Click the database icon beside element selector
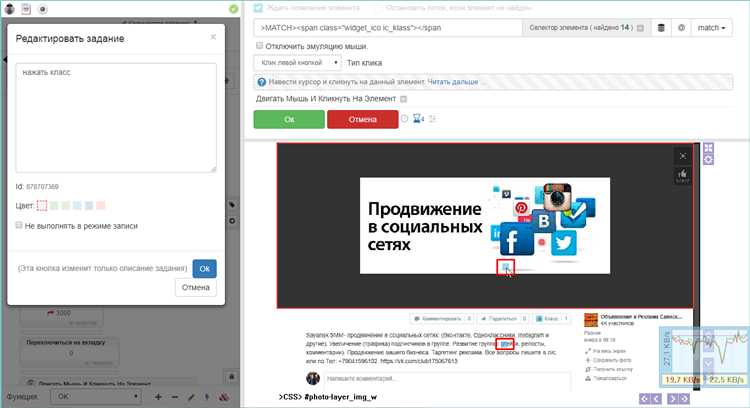Image resolution: width=750 pixels, height=408 pixels. (x=659, y=28)
